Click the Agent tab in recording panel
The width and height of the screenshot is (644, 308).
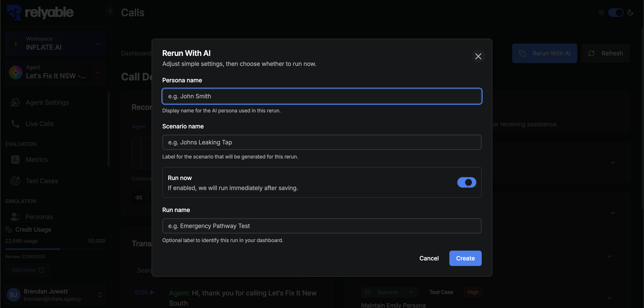pyautogui.click(x=138, y=127)
